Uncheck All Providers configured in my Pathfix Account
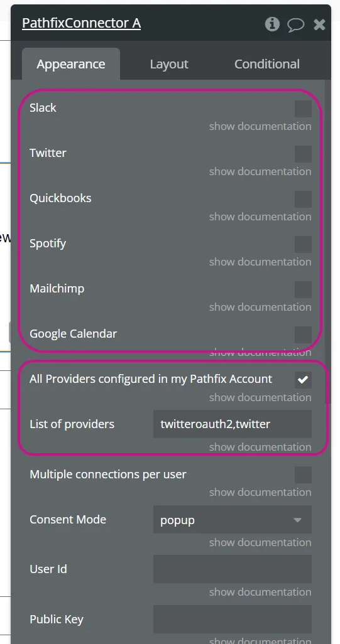 (303, 380)
